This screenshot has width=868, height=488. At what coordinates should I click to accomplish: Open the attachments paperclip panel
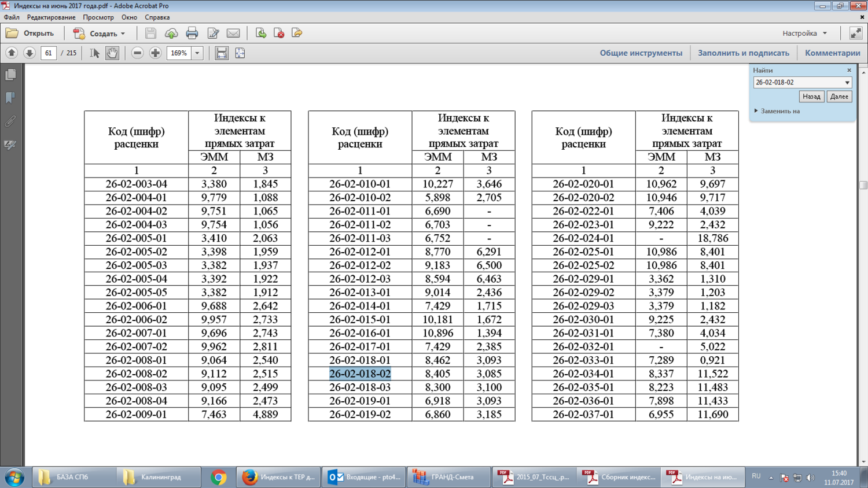tap(10, 121)
